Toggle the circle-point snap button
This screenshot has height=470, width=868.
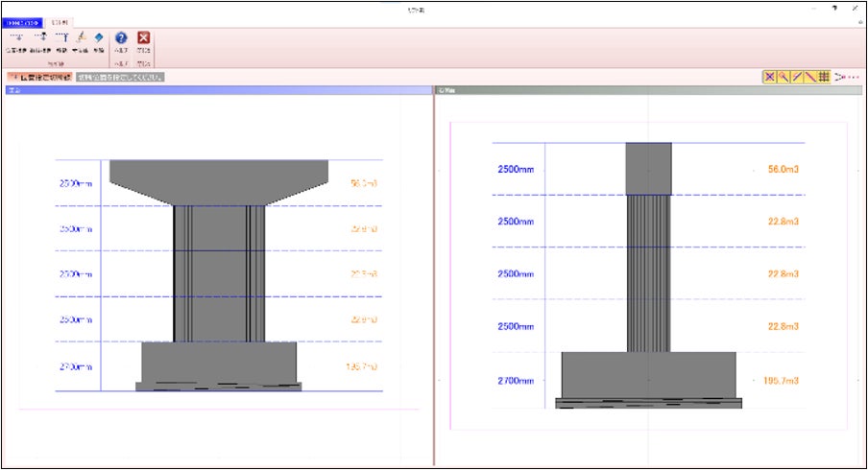pyautogui.click(x=783, y=76)
